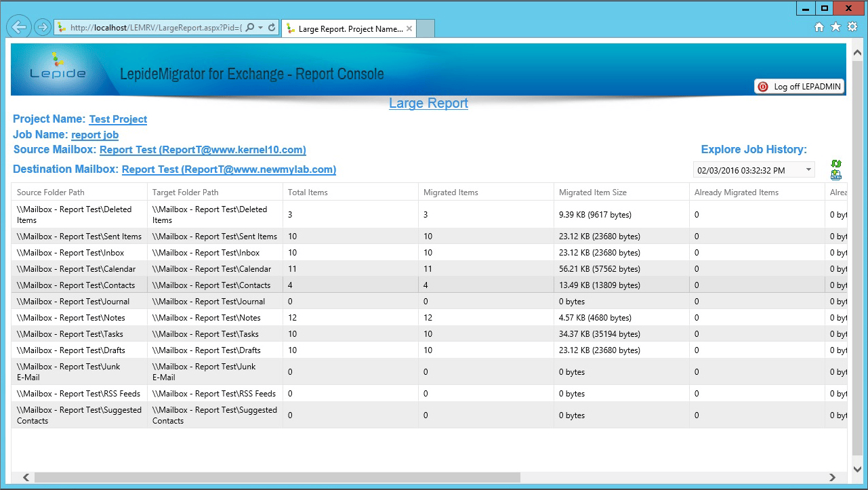Click the 4.57 KB (4680 bytes) size cell
This screenshot has height=490, width=868.
pyautogui.click(x=621, y=318)
